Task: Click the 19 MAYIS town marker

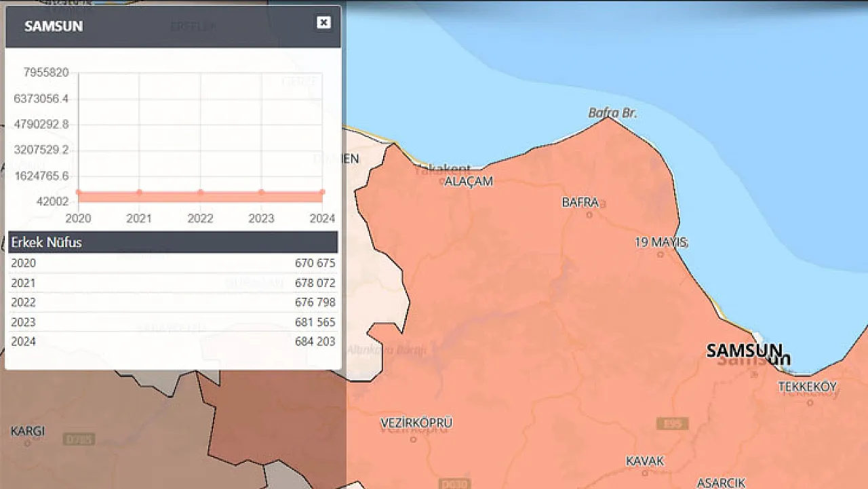Action: pos(660,254)
